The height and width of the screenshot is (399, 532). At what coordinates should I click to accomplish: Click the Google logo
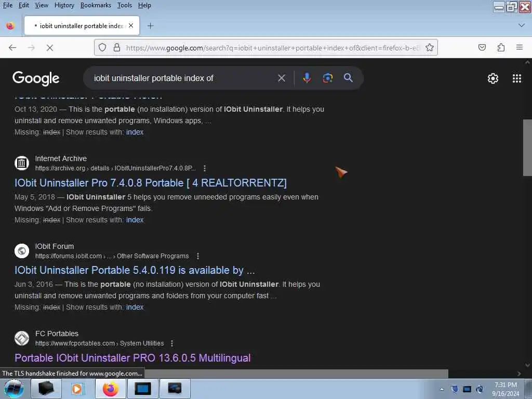tap(36, 78)
